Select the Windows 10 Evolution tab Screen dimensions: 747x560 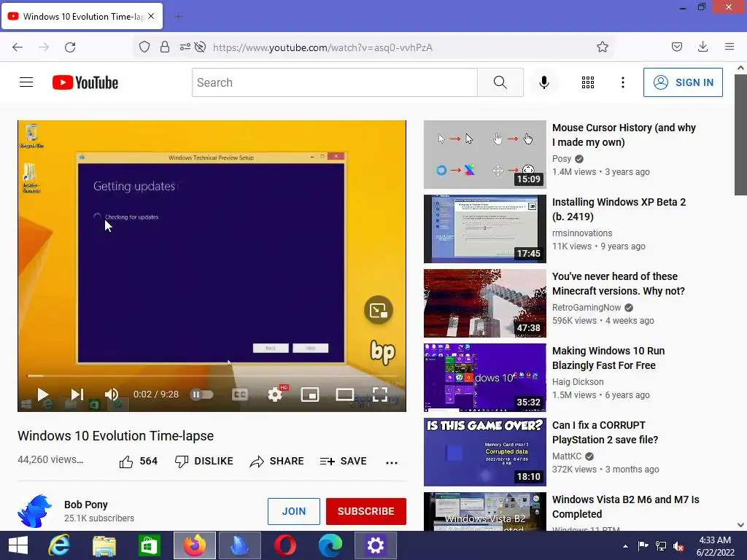pyautogui.click(x=82, y=16)
